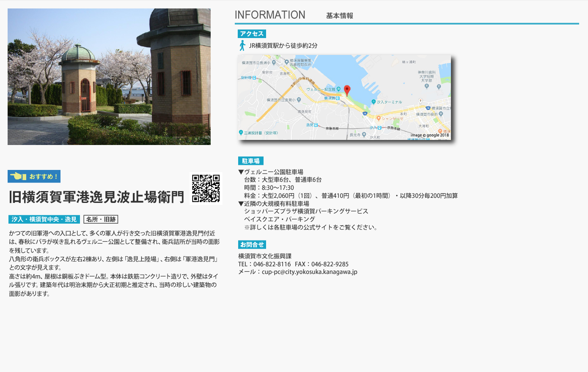The width and height of the screenshot is (588, 372).
Task: Click the 名所・旧跡 category tag
Action: pyautogui.click(x=101, y=219)
